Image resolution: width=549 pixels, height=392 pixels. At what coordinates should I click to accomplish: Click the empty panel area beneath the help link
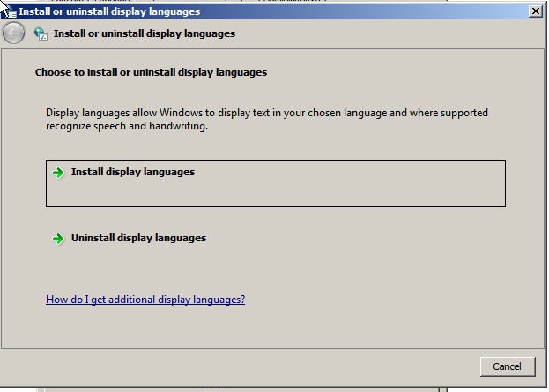(264, 328)
